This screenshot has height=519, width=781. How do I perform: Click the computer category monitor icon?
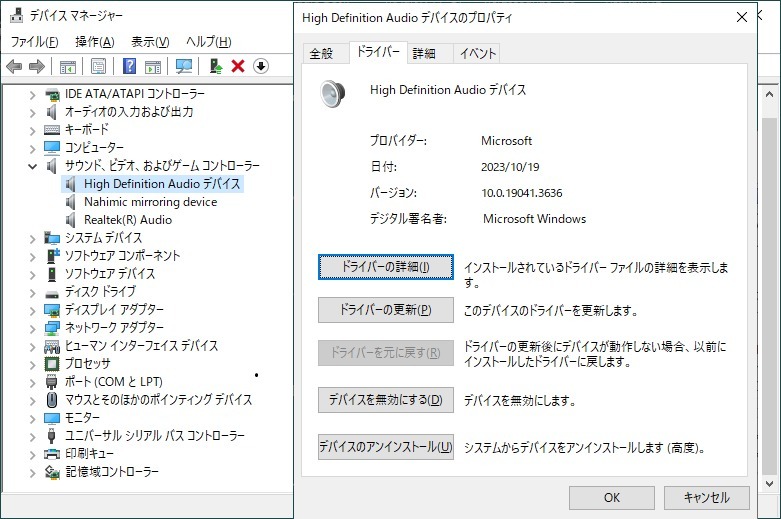tap(52, 147)
